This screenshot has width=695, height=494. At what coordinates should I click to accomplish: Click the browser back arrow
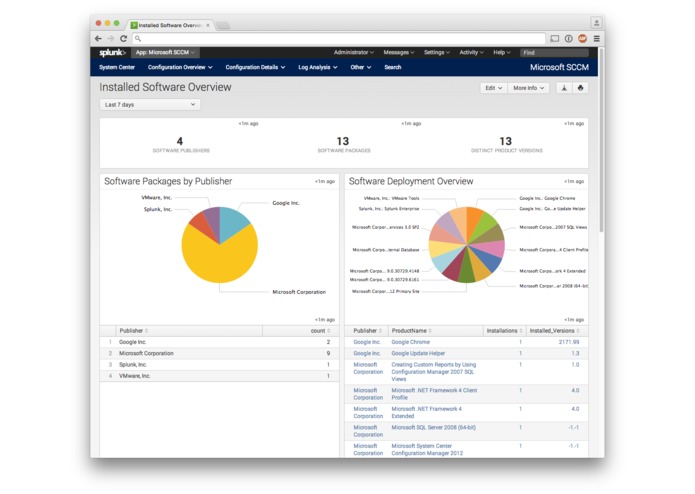[x=98, y=39]
